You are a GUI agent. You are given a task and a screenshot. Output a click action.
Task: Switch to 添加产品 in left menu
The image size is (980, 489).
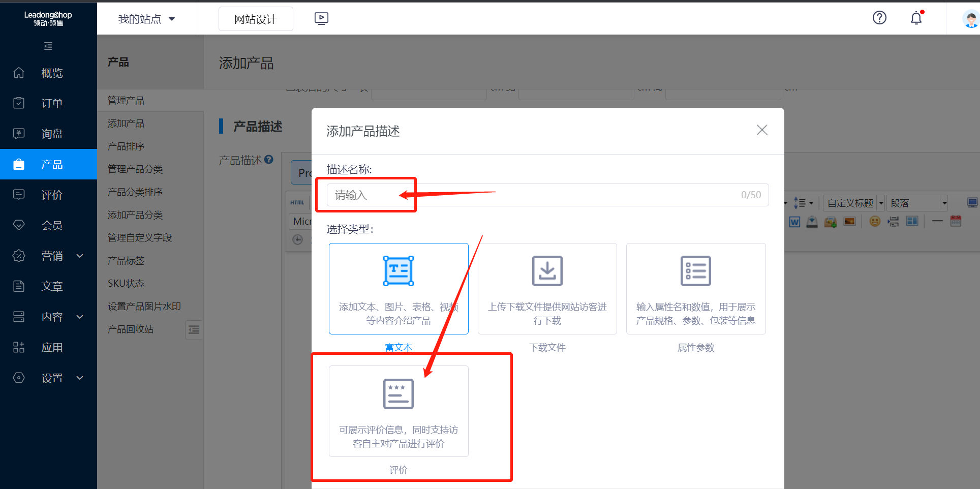126,123
